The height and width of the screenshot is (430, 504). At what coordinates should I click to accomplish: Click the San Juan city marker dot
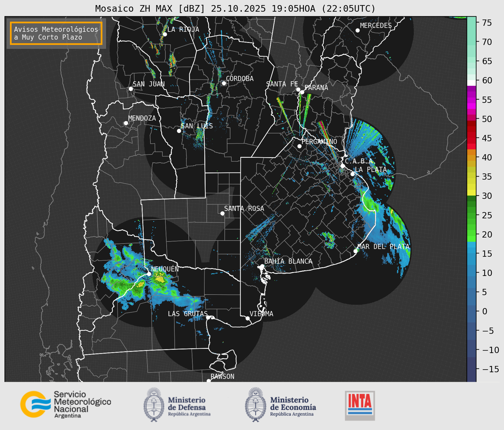point(131,89)
